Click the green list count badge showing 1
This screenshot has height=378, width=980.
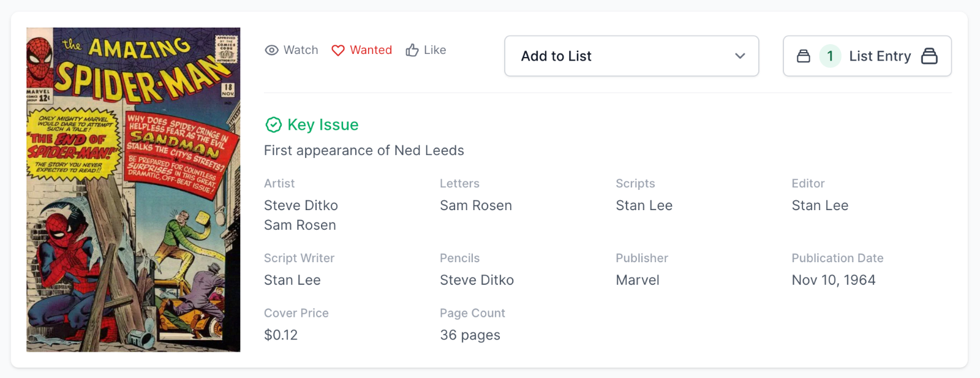click(830, 56)
